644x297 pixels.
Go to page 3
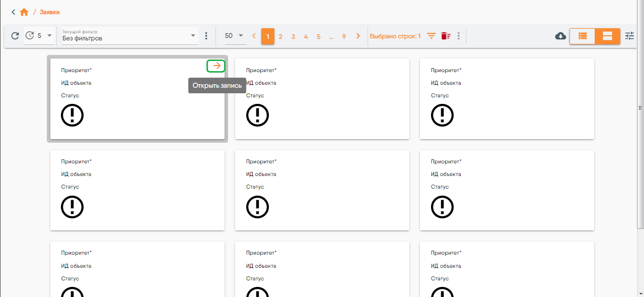[x=293, y=36]
